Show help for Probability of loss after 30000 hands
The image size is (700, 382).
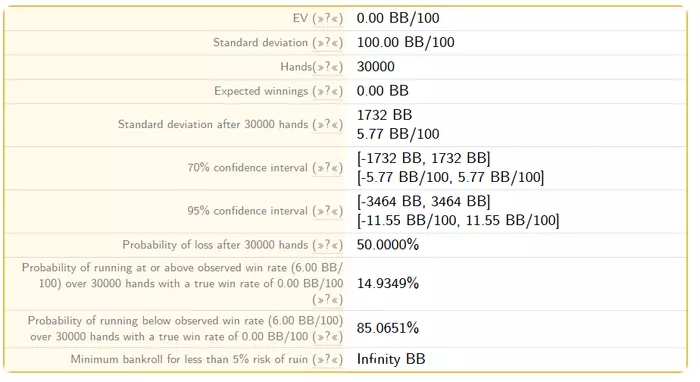point(328,245)
